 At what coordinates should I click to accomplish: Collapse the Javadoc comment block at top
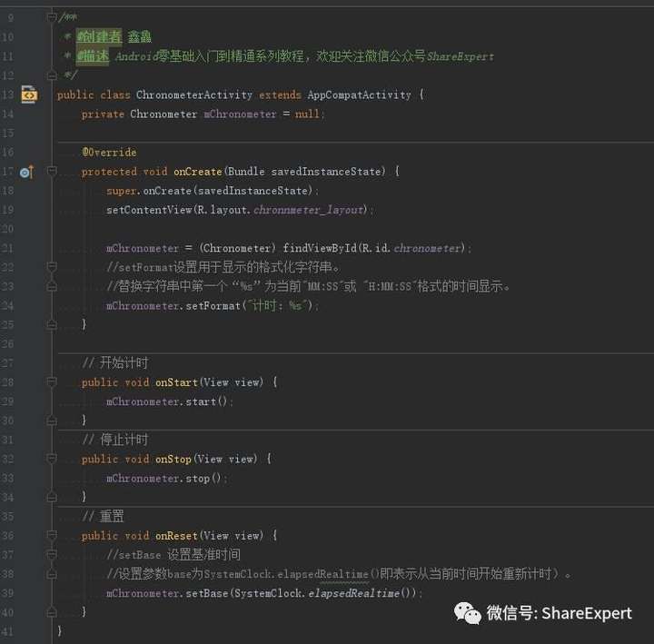pyautogui.click(x=52, y=17)
